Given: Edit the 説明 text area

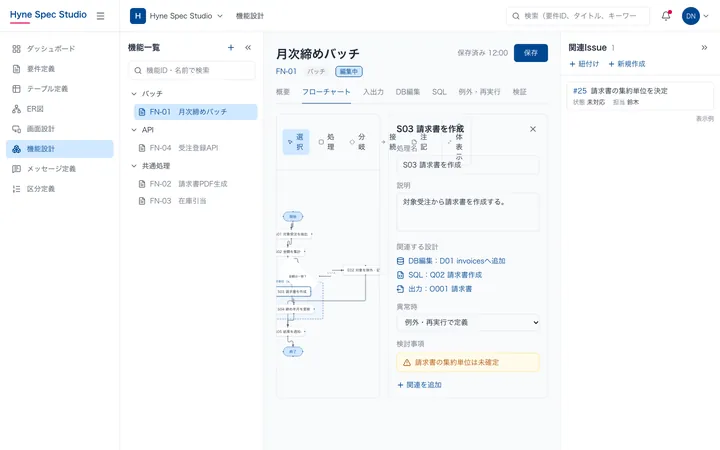Looking at the screenshot, I should pos(467,212).
